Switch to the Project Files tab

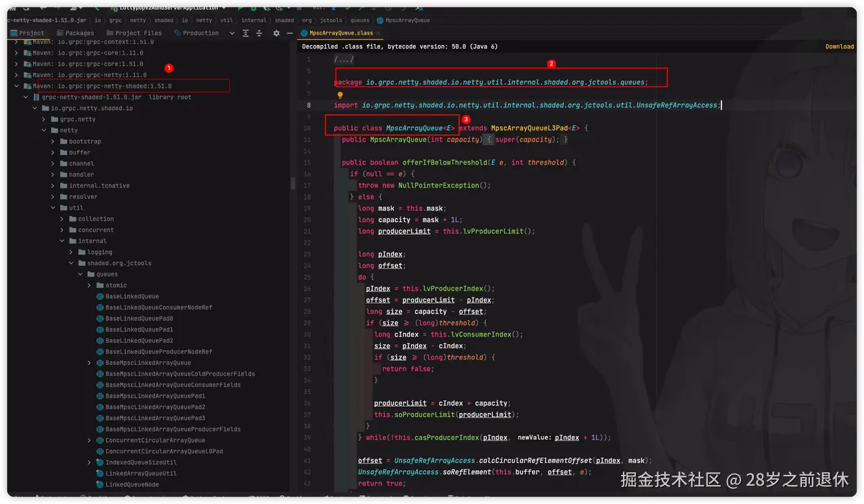click(x=133, y=33)
